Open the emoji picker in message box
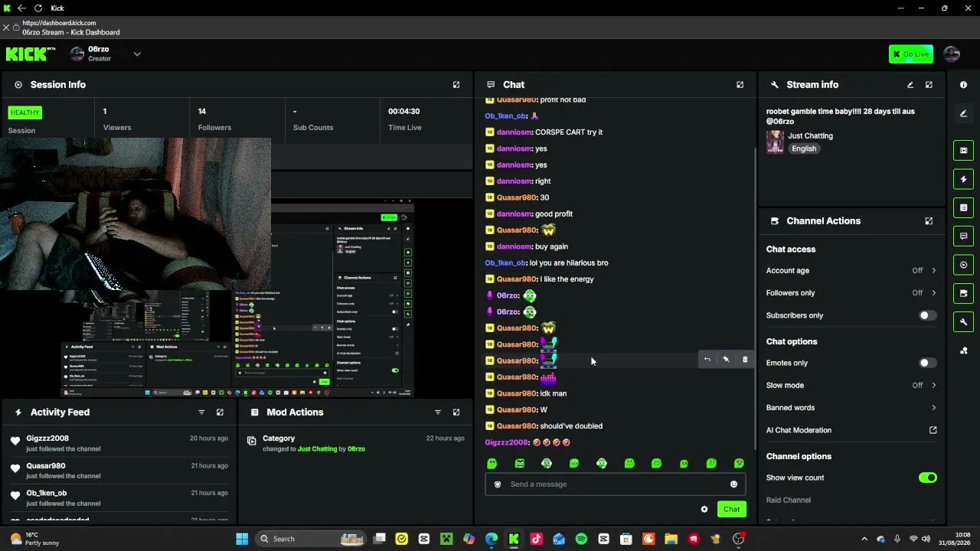Image resolution: width=980 pixels, height=551 pixels. (733, 484)
